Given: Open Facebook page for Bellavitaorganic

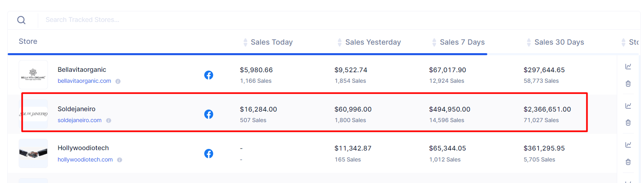Looking at the screenshot, I should coord(209,75).
